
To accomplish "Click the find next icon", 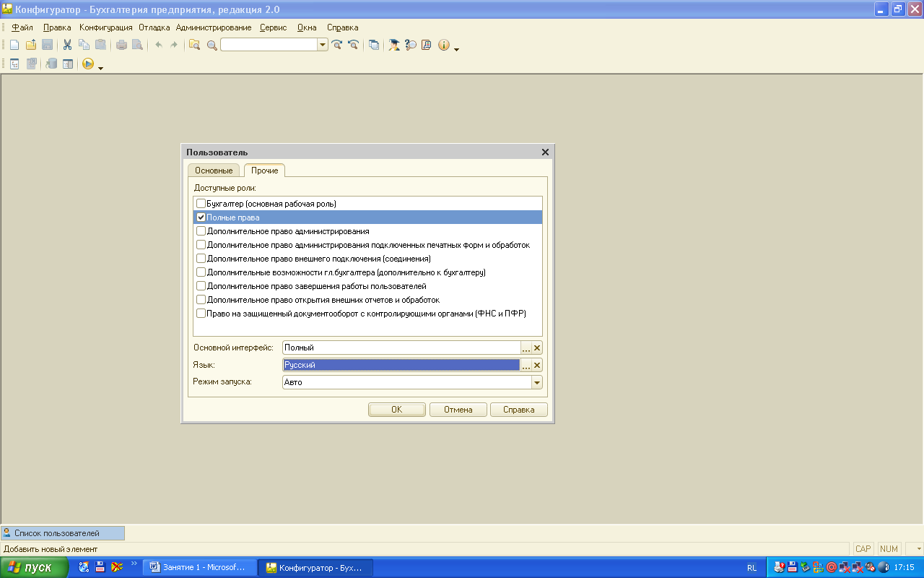I will coord(337,45).
